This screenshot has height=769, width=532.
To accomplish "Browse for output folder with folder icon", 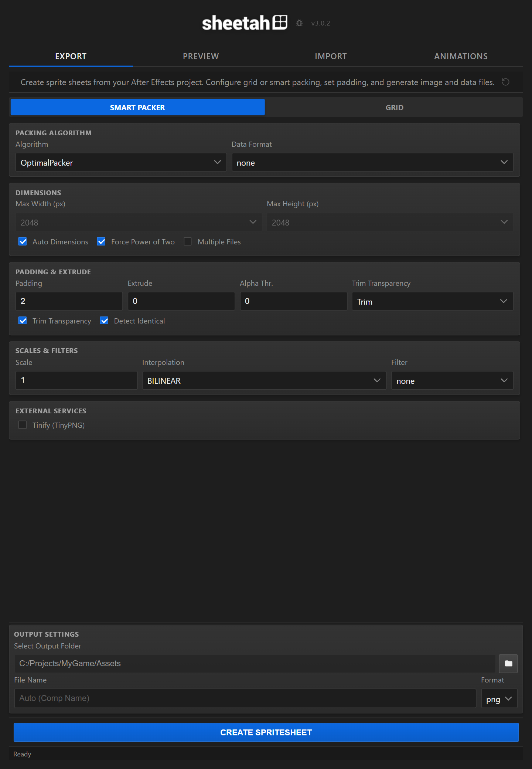I will pos(508,663).
